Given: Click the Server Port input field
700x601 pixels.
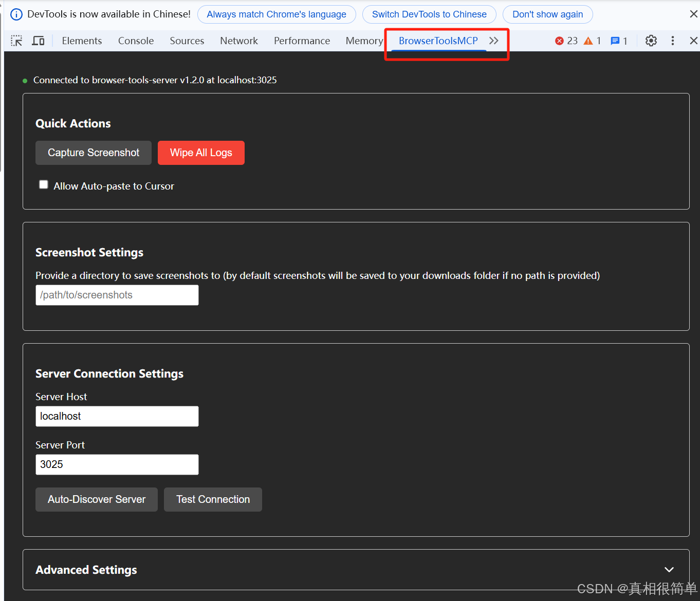Looking at the screenshot, I should (117, 464).
